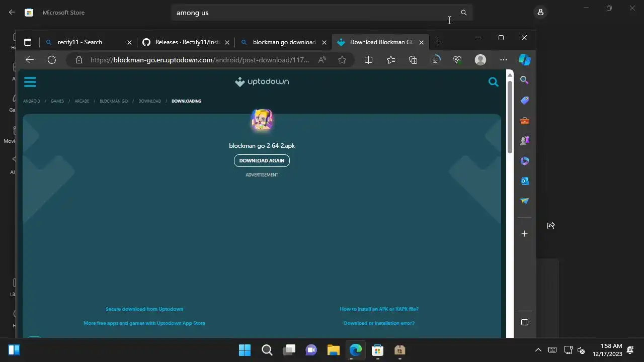Open Edge sidebar Shopping tag icon

pos(524,101)
